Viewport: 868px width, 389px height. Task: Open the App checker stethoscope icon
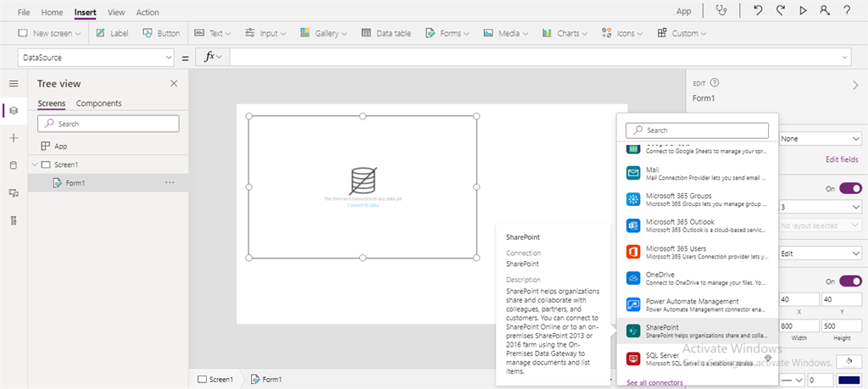[x=721, y=10]
